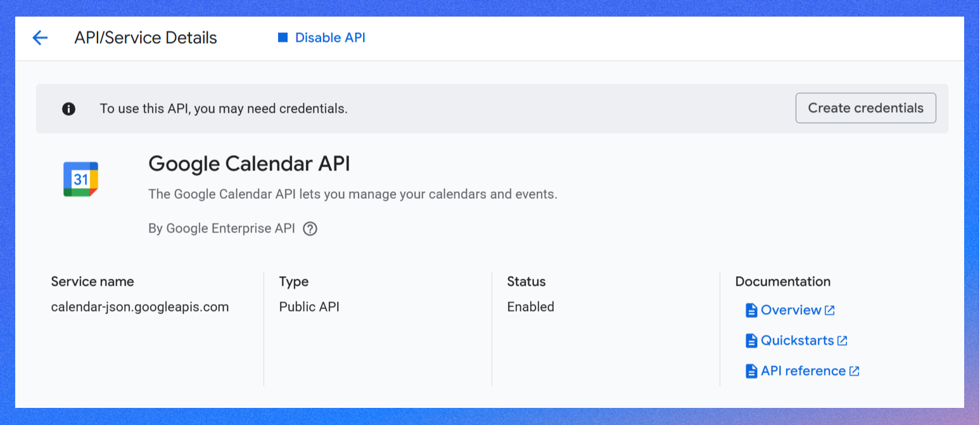Click the API/Service Details page title
980x425 pixels.
pyautogui.click(x=146, y=38)
